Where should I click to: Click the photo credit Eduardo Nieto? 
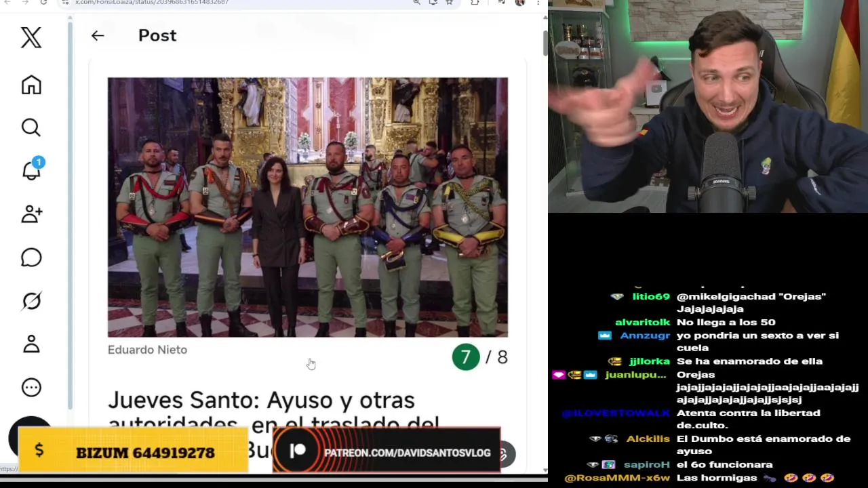[147, 350]
